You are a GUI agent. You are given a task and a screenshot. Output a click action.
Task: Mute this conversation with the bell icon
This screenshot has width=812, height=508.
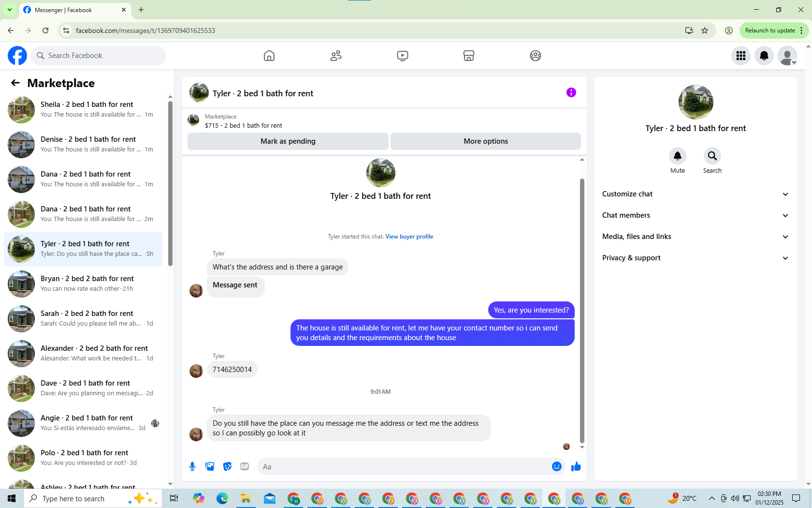[678, 156]
